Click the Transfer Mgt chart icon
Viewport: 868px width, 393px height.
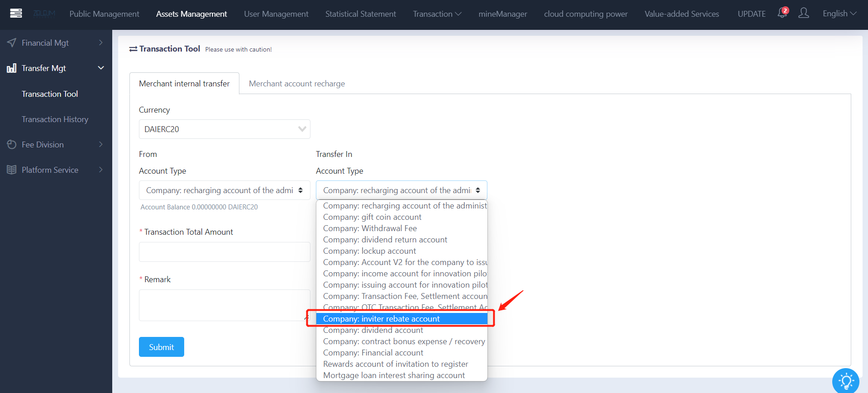12,68
